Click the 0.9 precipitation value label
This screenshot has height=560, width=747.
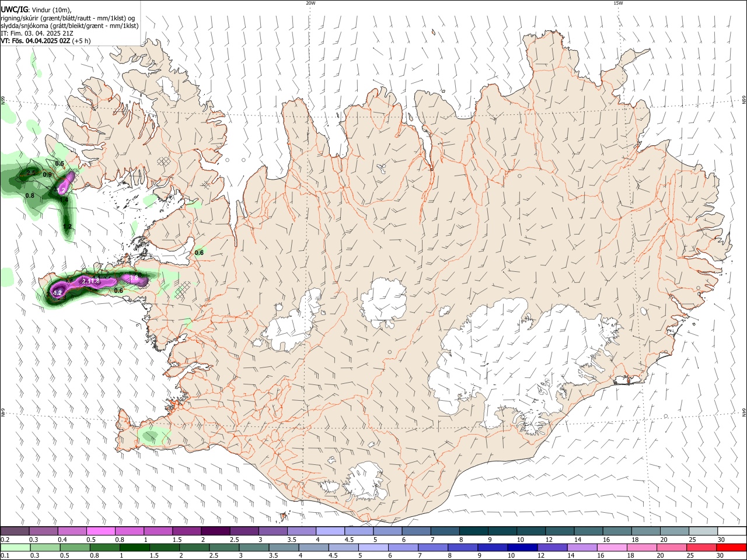47,175
